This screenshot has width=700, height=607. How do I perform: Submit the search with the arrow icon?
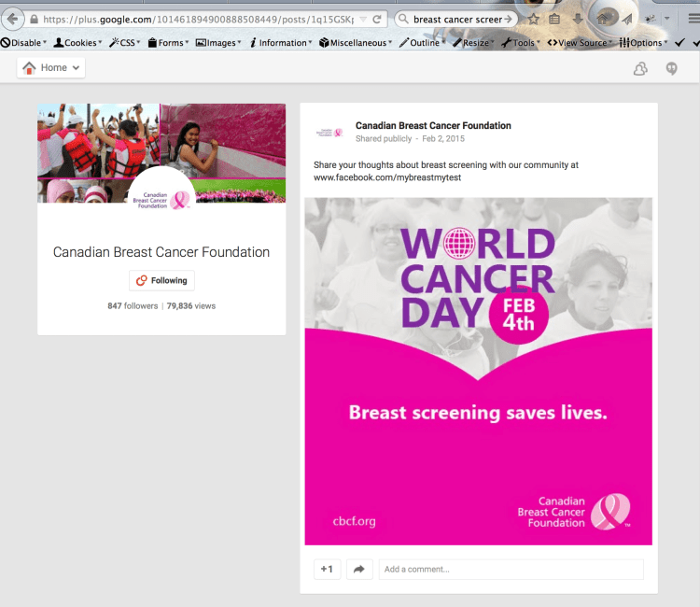click(508, 20)
